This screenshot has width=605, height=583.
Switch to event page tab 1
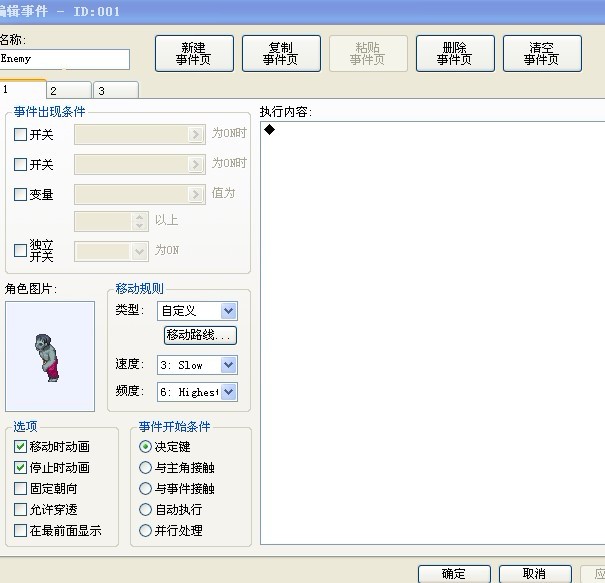22,90
